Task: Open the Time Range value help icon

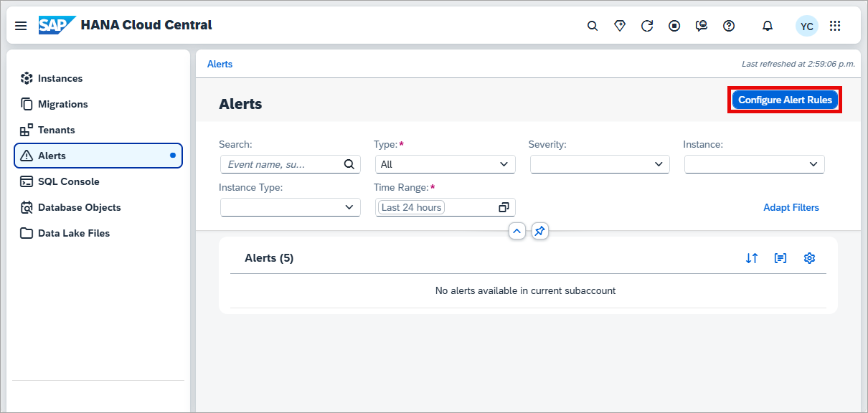Action: (504, 207)
